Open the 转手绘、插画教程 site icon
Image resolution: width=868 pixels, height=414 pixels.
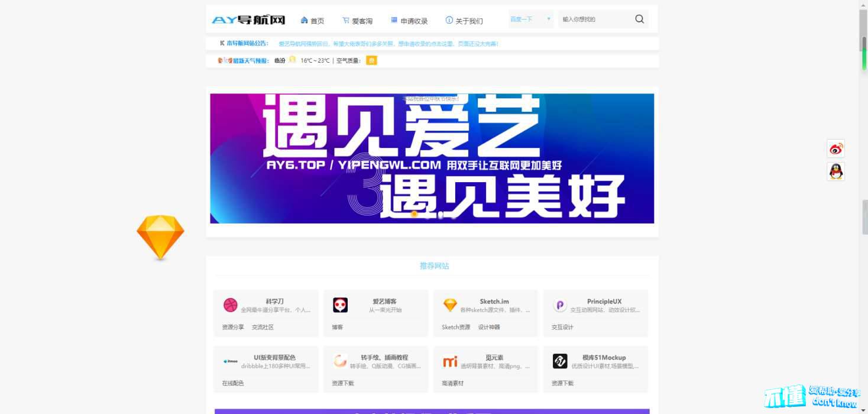pos(340,361)
